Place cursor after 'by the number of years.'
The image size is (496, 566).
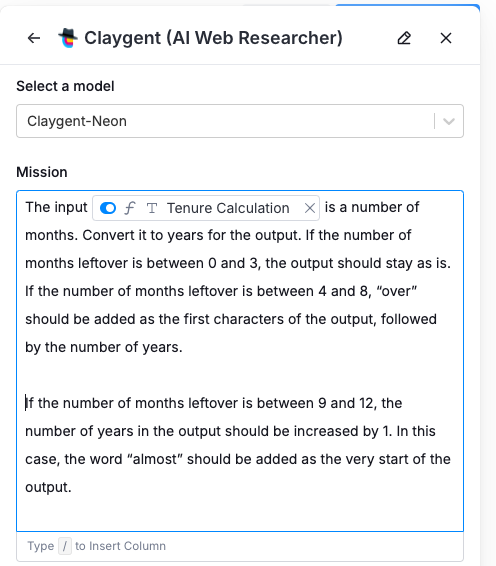coord(183,347)
